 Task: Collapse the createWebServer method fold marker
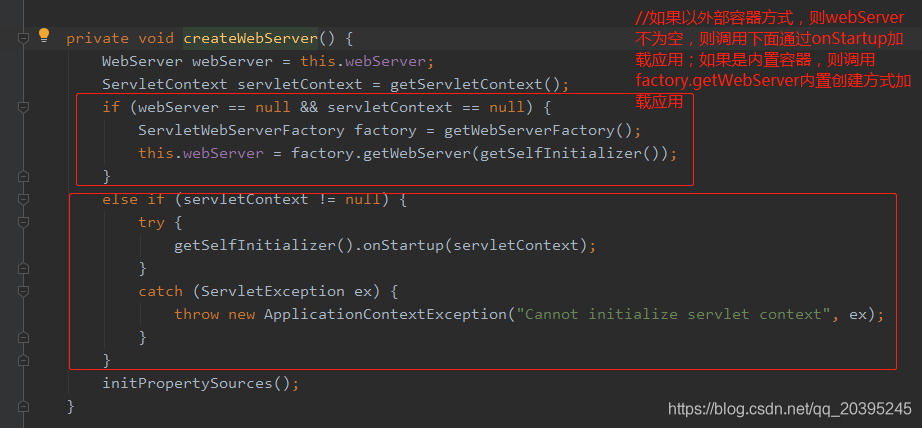pos(23,38)
